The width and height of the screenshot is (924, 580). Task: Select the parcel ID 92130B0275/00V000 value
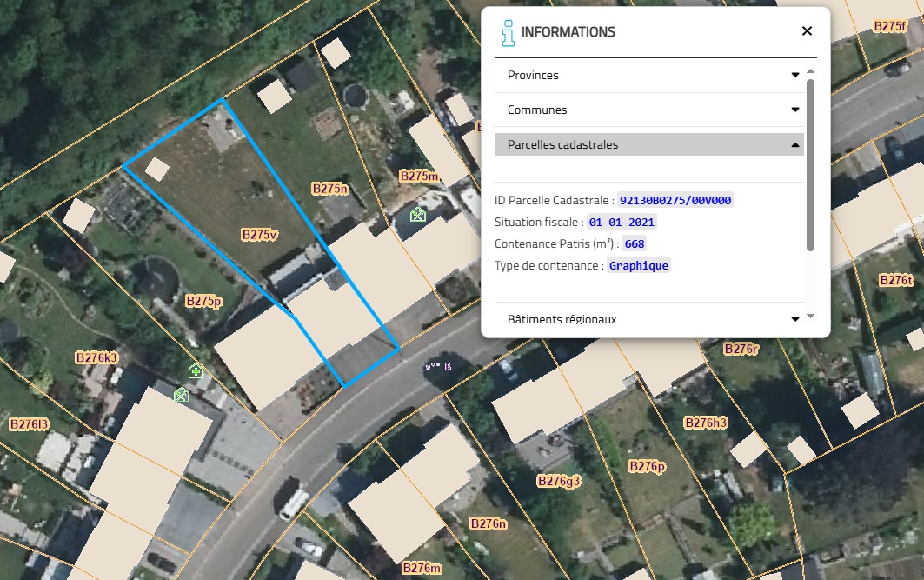(x=675, y=200)
